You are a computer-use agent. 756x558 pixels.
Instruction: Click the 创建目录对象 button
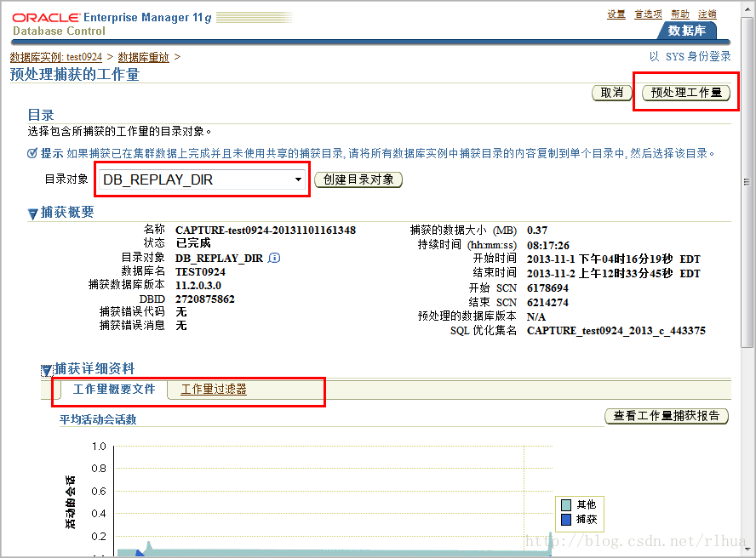click(x=358, y=179)
